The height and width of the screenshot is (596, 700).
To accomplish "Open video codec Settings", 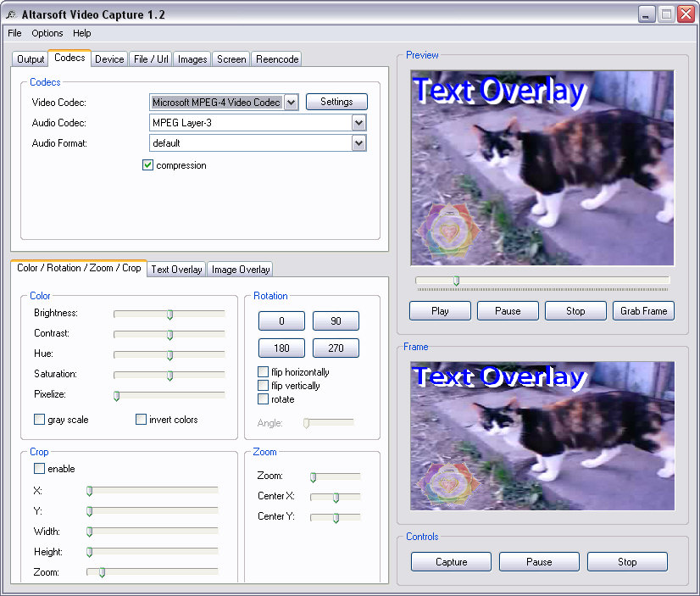I will 336,102.
